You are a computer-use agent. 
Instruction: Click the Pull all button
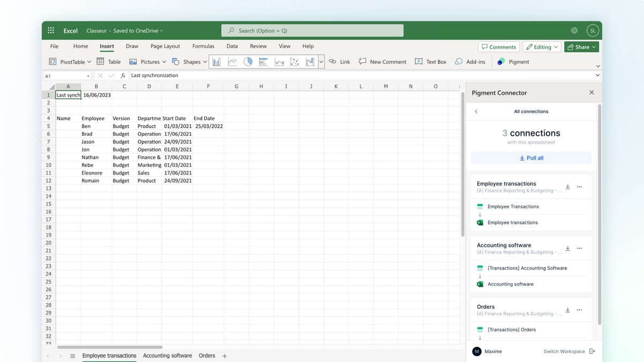tap(531, 158)
